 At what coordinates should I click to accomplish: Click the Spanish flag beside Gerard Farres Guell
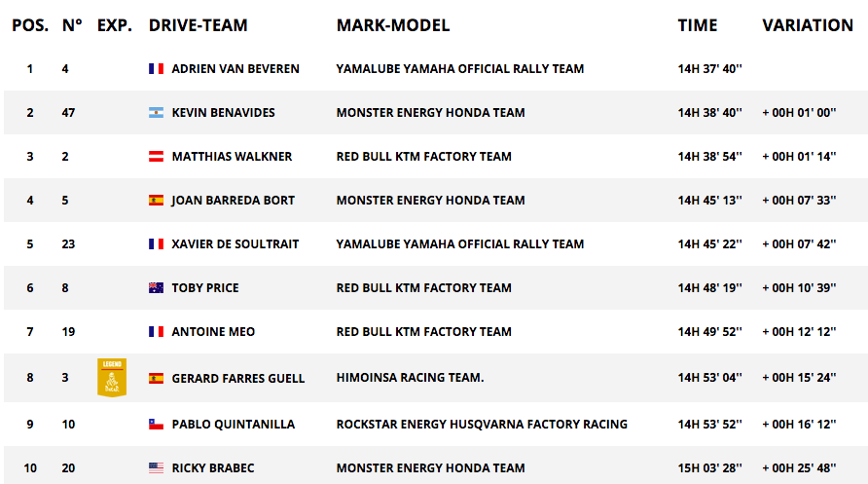pyautogui.click(x=156, y=378)
